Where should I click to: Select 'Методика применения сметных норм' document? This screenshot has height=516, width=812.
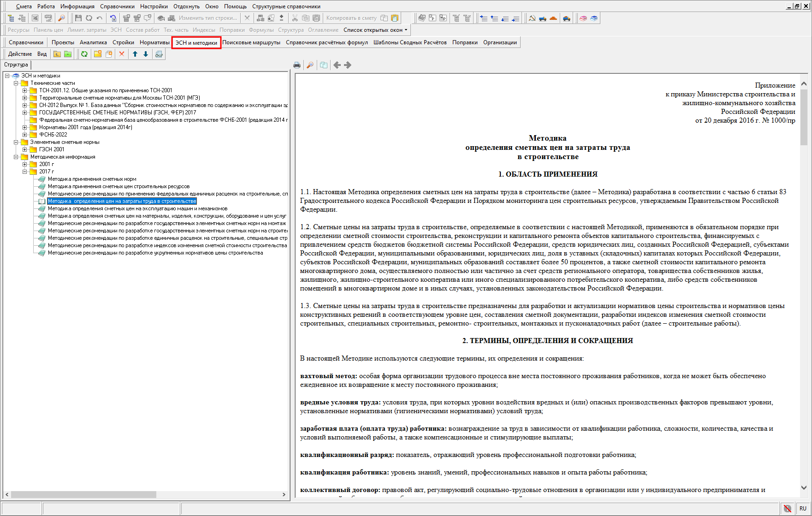(92, 179)
